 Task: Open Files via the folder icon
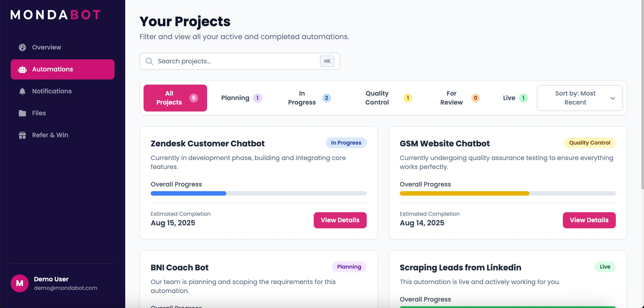(22, 113)
